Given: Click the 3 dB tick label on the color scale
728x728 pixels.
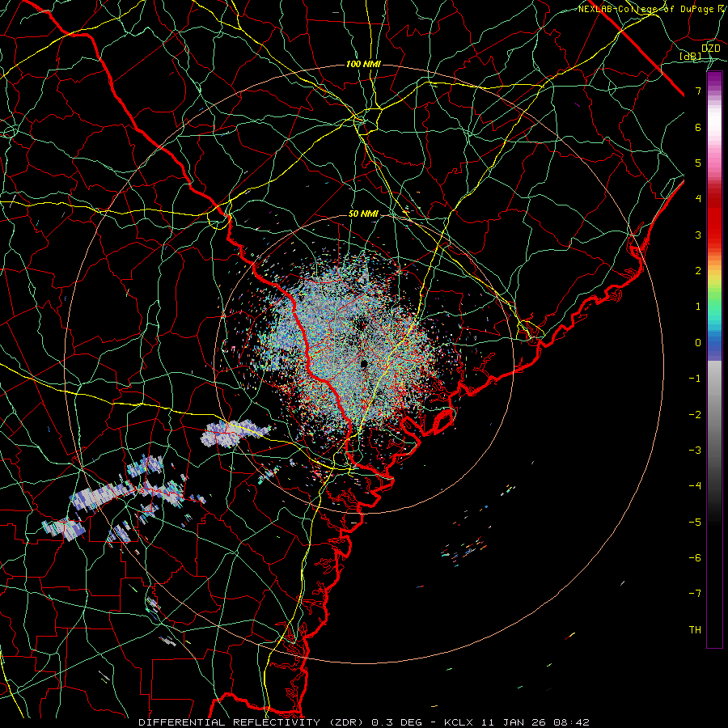Looking at the screenshot, I should pos(698,235).
